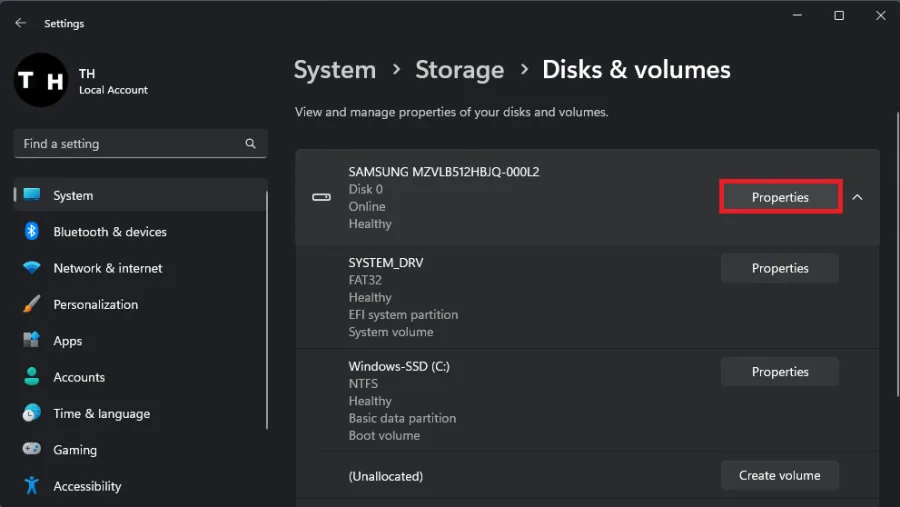Image resolution: width=900 pixels, height=507 pixels.
Task: Click the Online status text
Action: coord(367,206)
